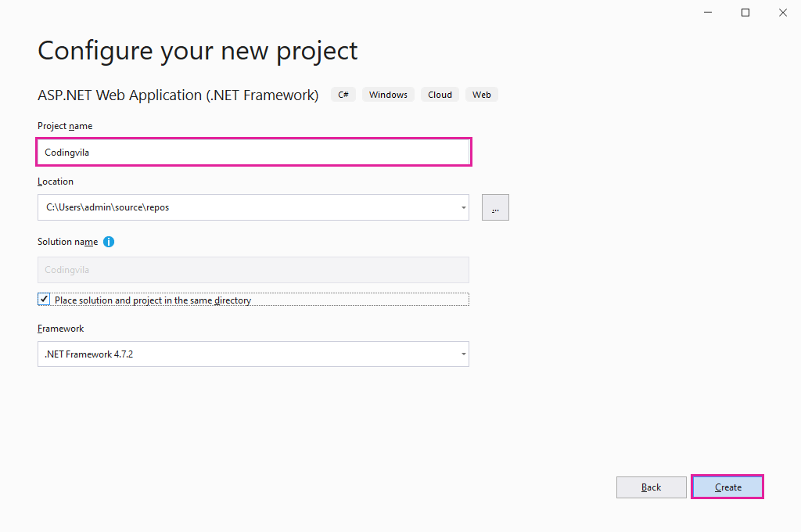Click the Solution name info icon
Viewport: 801px width, 532px height.
click(109, 242)
